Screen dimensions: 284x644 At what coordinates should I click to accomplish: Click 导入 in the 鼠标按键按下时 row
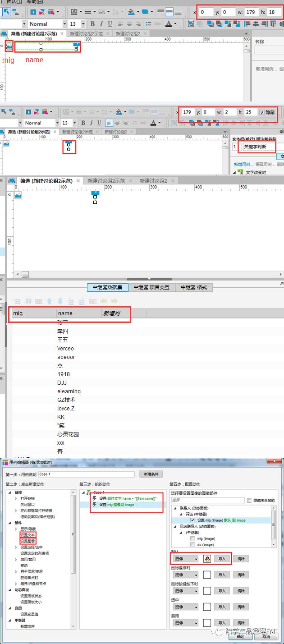(222, 591)
